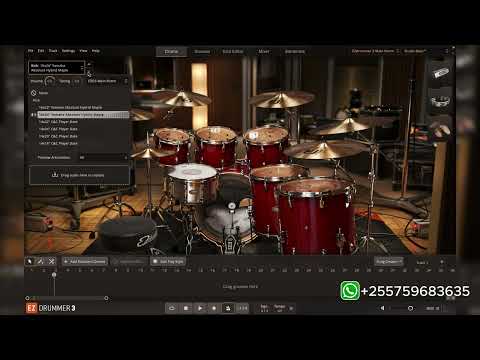This screenshot has height=360, width=480.
Task: Open the Help menu
Action: click(x=96, y=51)
